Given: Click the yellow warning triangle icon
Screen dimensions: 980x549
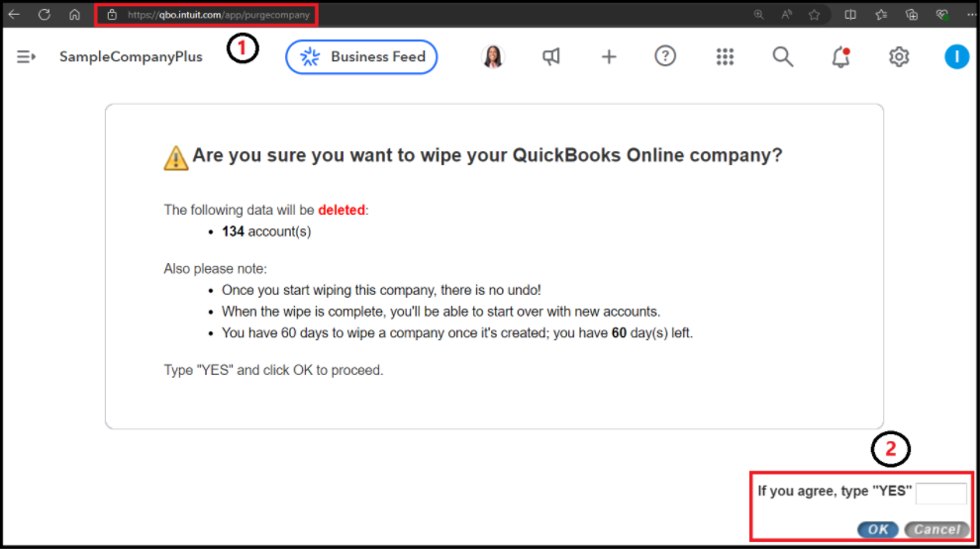Looking at the screenshot, I should point(175,158).
